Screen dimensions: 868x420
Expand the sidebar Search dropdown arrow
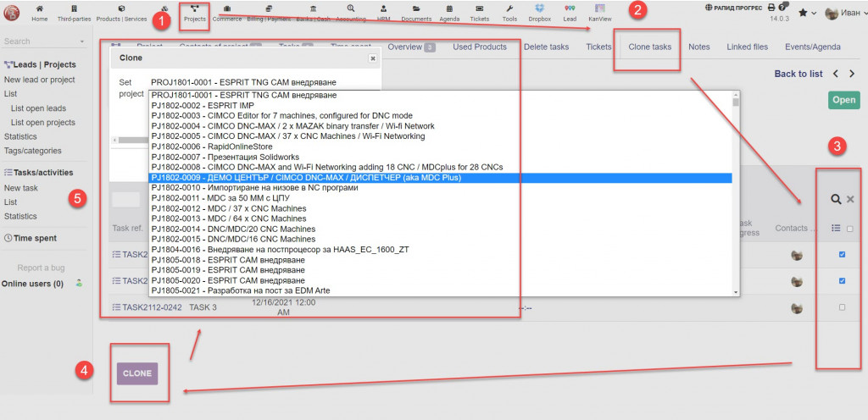pyautogui.click(x=82, y=41)
